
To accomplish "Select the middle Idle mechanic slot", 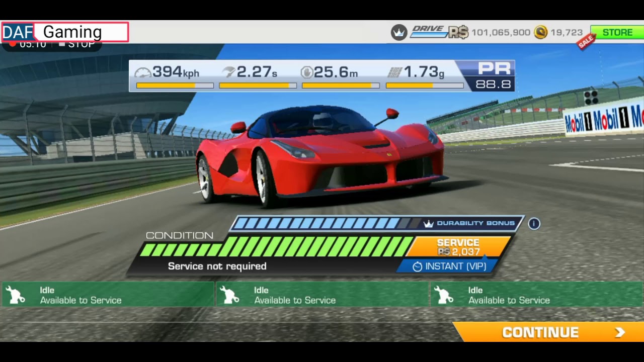I will (x=322, y=295).
